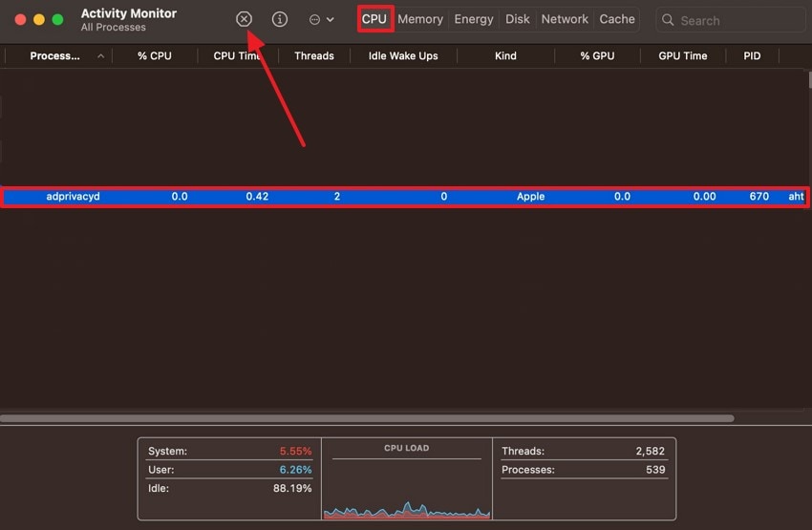This screenshot has width=812, height=530.
Task: Switch to the CPU tab
Action: [x=374, y=19]
